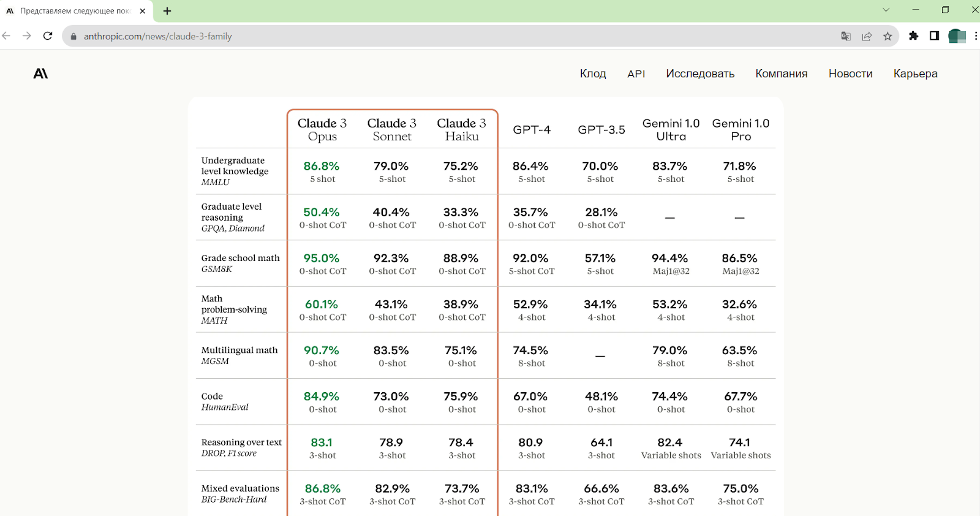Open a new tab with plus button

coord(167,11)
